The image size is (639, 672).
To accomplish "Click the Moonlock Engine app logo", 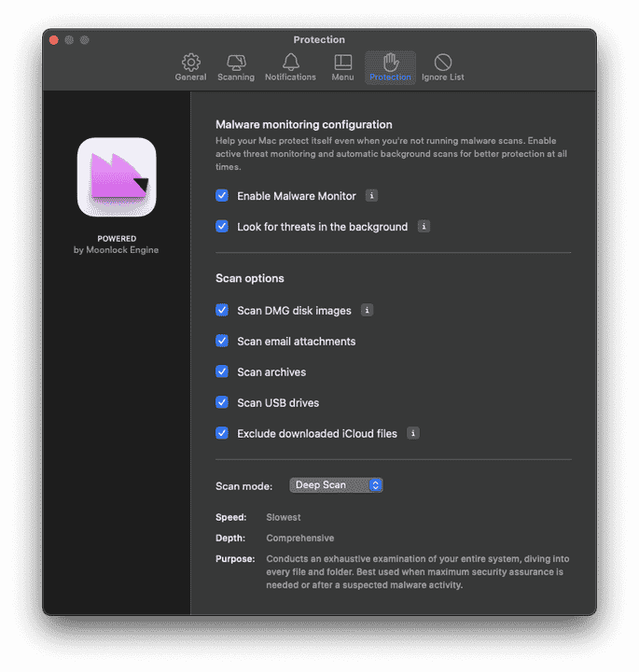I will (117, 177).
